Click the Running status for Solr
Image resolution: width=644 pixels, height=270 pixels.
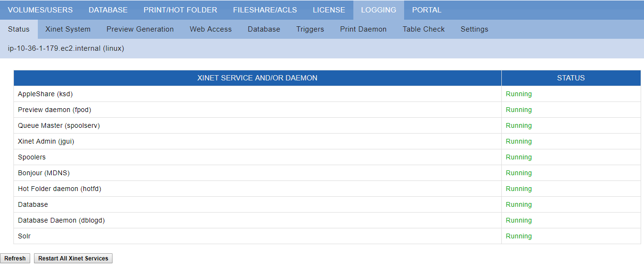coord(519,236)
